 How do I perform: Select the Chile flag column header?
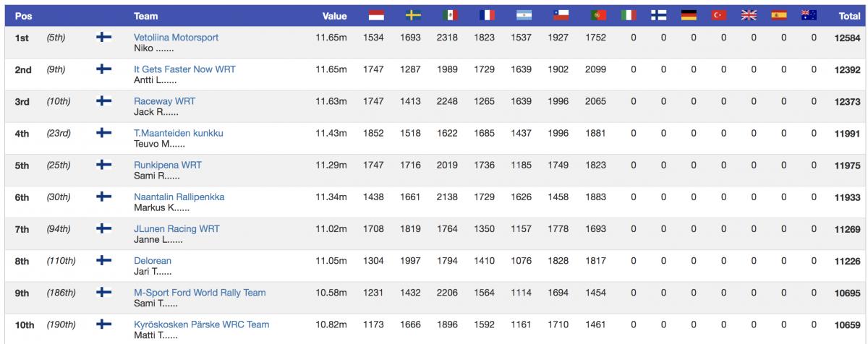(x=561, y=15)
